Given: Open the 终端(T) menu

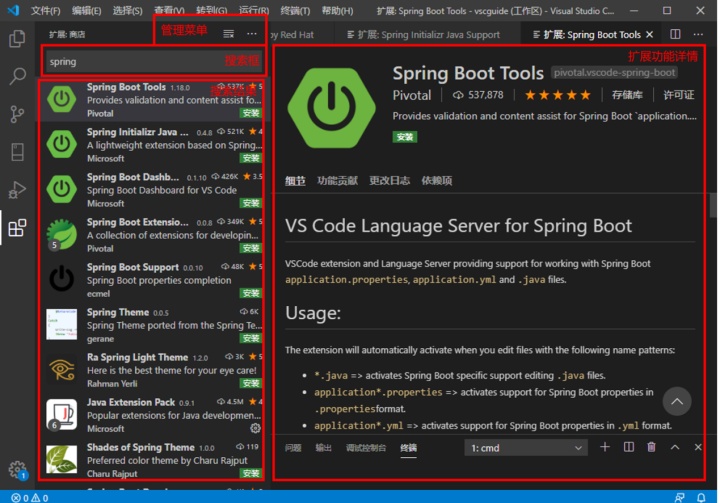Looking at the screenshot, I should click(295, 11).
